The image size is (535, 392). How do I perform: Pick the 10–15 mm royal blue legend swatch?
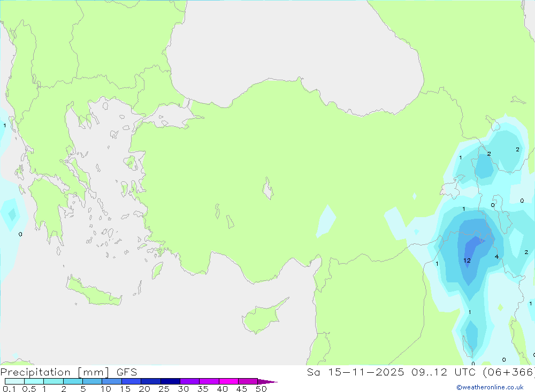pos(112,381)
